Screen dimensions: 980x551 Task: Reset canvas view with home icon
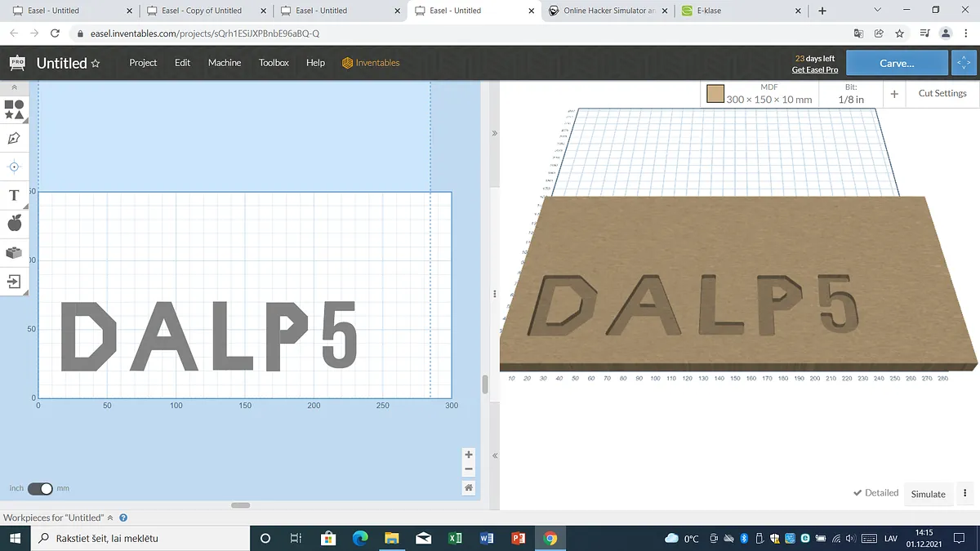point(469,487)
